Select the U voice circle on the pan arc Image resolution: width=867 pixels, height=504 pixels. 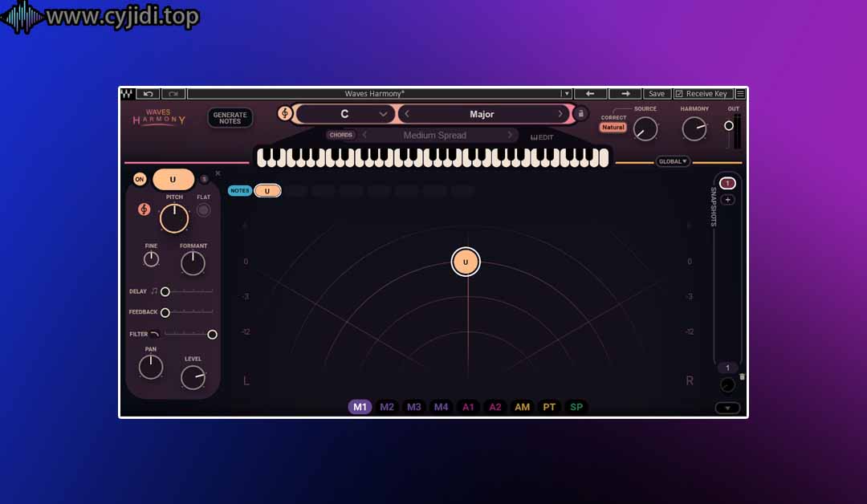click(x=466, y=262)
